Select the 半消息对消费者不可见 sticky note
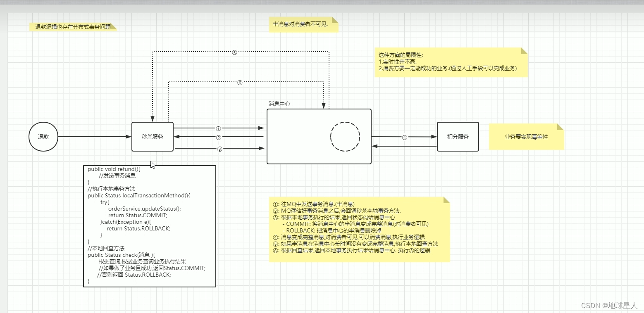 [x=303, y=25]
